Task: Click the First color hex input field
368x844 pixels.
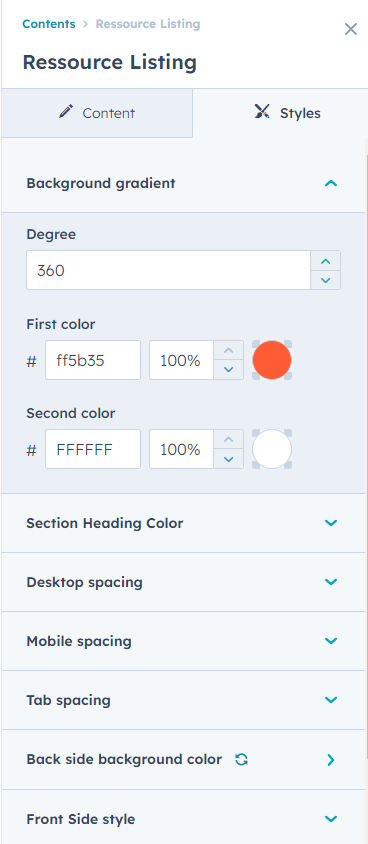Action: (93, 360)
